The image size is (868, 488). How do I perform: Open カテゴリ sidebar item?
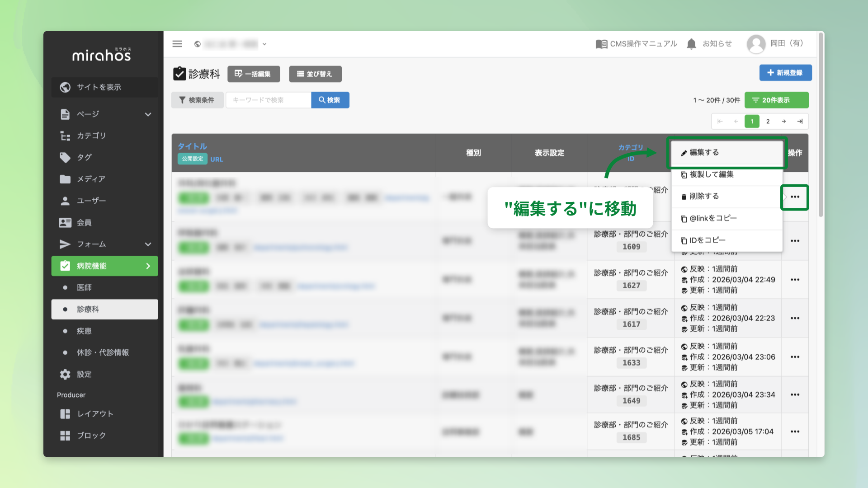tap(105, 136)
